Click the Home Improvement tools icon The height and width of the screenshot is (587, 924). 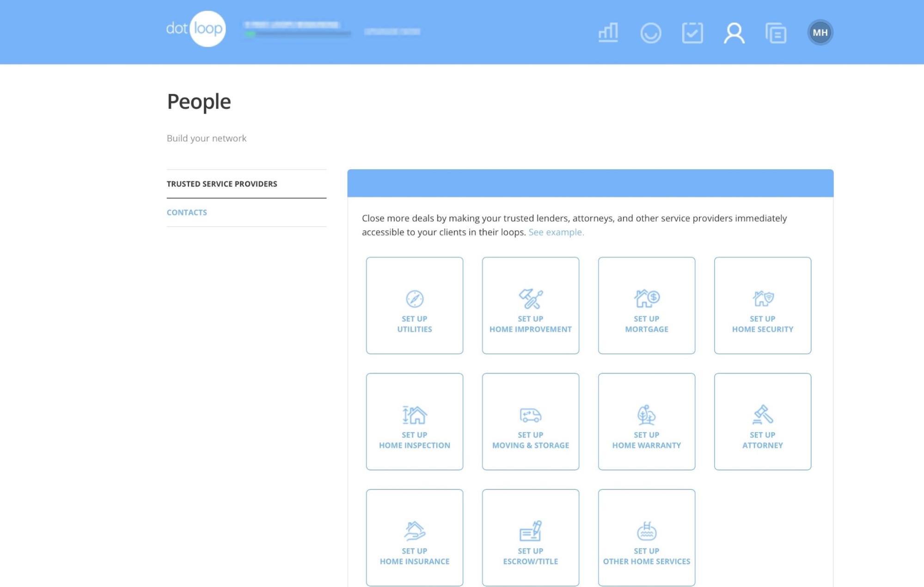point(530,298)
